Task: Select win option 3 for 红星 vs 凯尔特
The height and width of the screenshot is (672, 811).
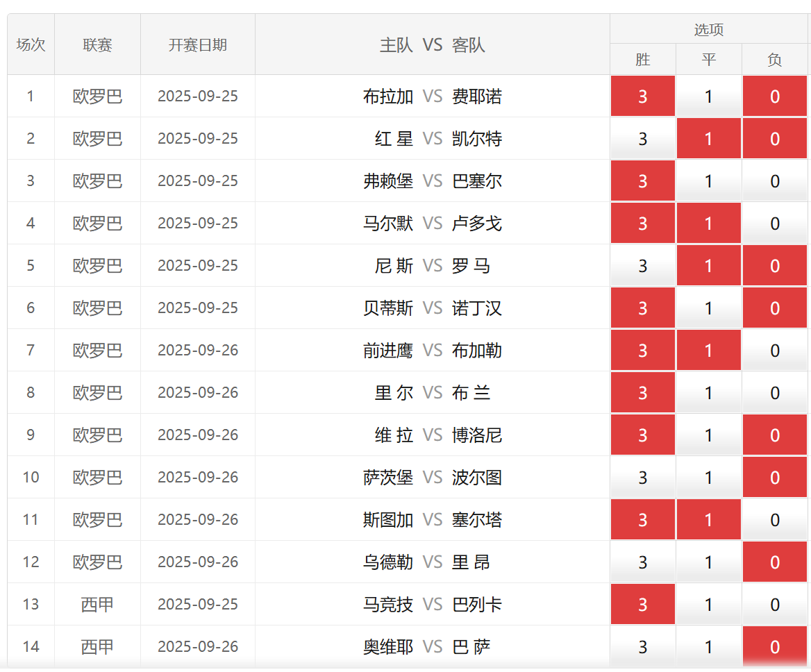Action: click(642, 138)
